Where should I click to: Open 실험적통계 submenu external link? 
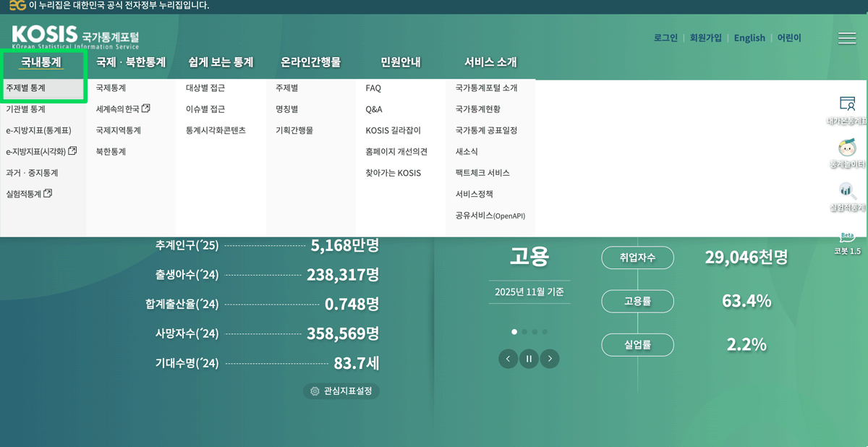pos(29,194)
